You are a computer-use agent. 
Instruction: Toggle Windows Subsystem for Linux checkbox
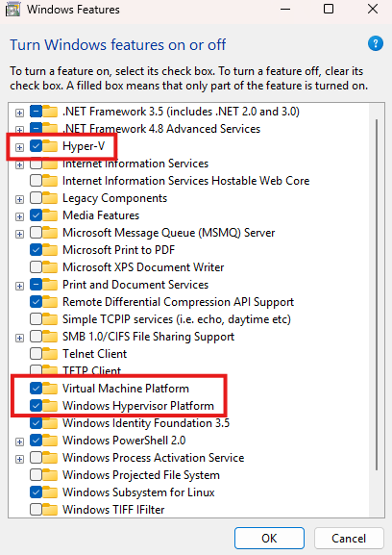(37, 492)
